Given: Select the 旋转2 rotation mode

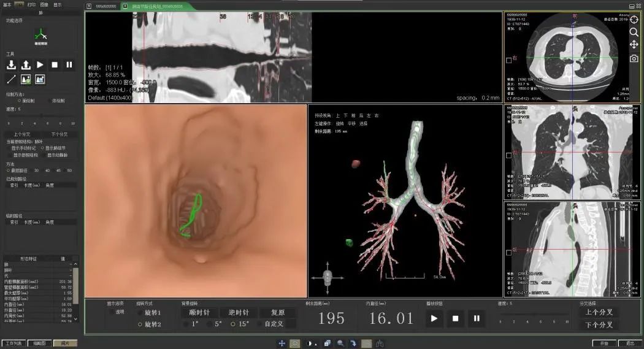Looking at the screenshot, I should 150,324.
